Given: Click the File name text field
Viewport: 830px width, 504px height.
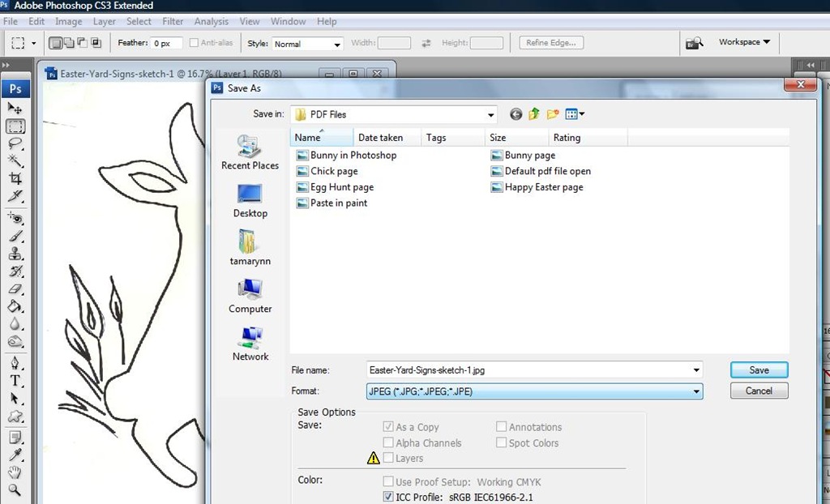Looking at the screenshot, I should pos(535,370).
